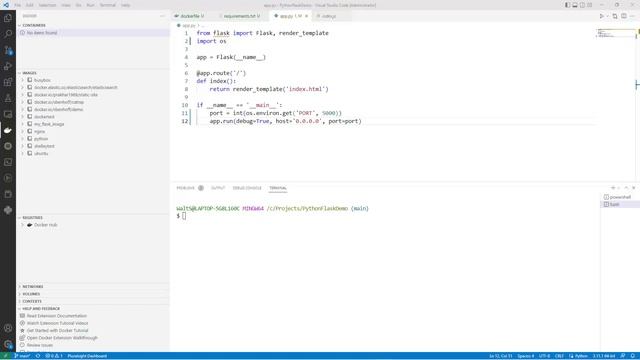Switch to the dockerfile editor tab

[x=190, y=16]
